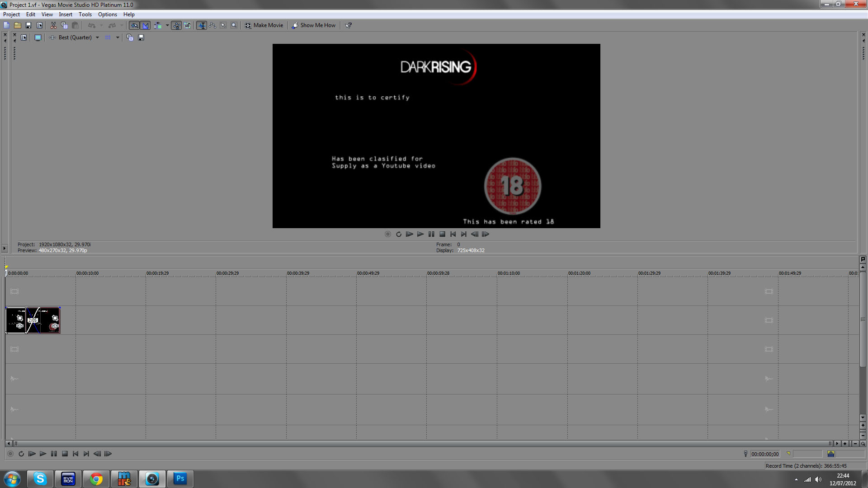Open video preview on external monitor
This screenshot has width=868, height=488.
(38, 38)
